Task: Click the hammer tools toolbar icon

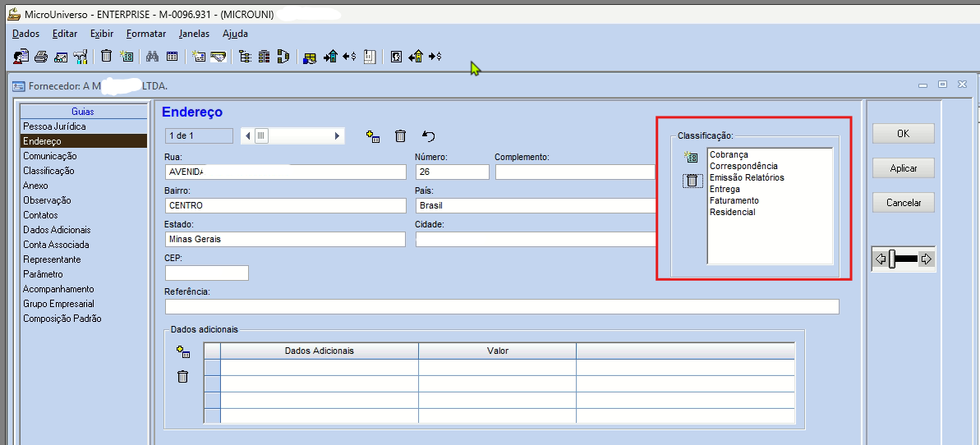Action: point(80,57)
